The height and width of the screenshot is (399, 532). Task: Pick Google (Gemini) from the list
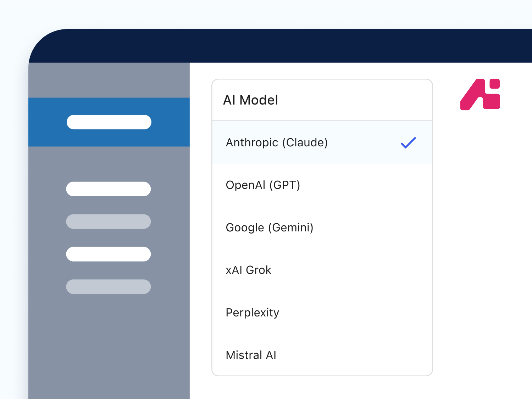tap(270, 227)
